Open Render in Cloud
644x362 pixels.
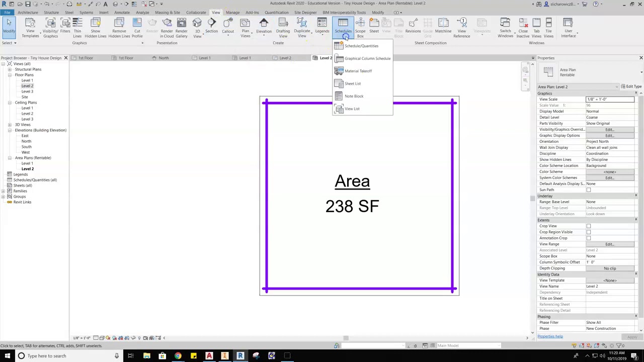click(167, 28)
